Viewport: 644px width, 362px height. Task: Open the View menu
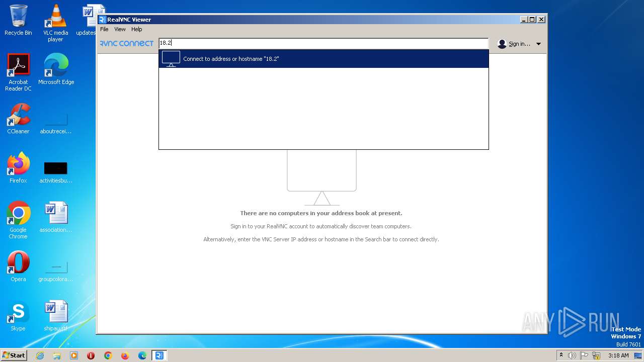tap(120, 29)
